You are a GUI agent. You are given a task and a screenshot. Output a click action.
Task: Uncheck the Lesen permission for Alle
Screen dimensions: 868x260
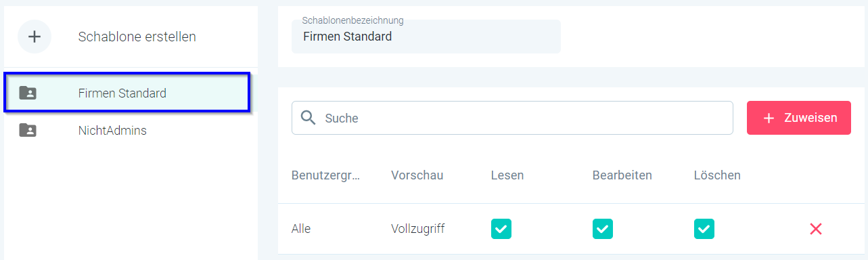(501, 229)
